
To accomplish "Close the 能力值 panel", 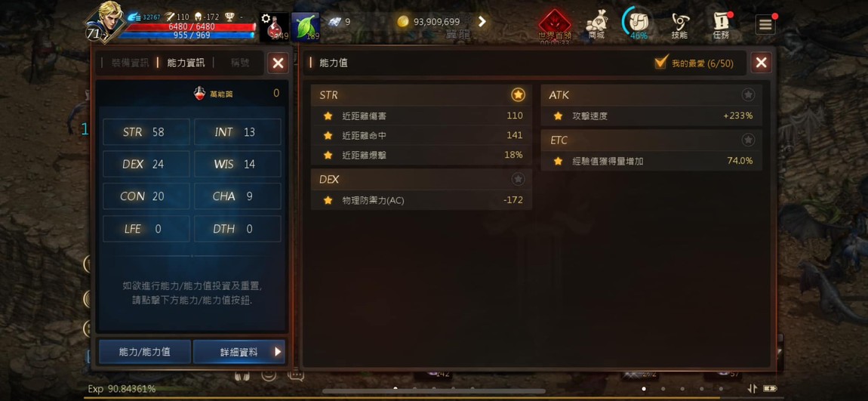I will coord(761,63).
